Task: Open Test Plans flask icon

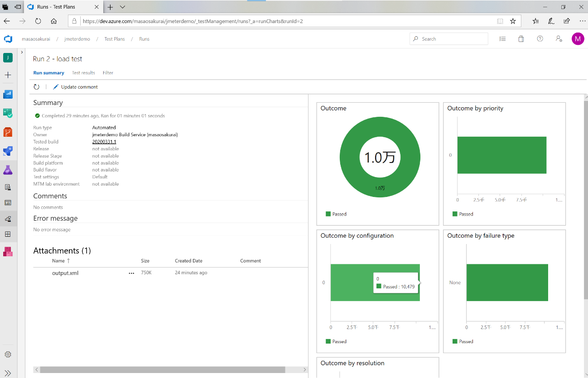Action: point(8,170)
